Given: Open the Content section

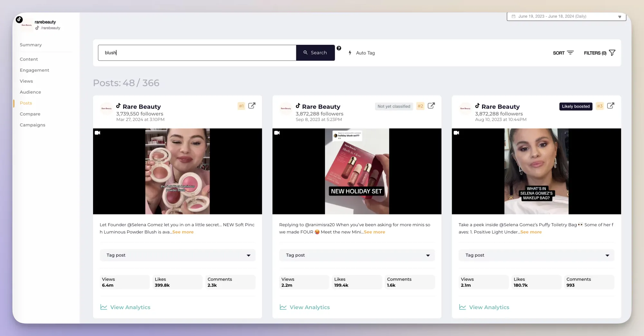Looking at the screenshot, I should coord(29,59).
